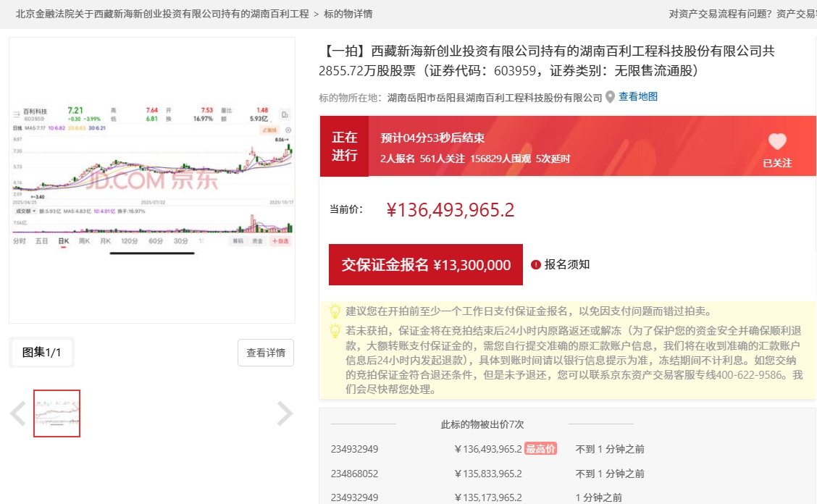
Task: Click 561人关注 followers count
Action: pyautogui.click(x=442, y=159)
